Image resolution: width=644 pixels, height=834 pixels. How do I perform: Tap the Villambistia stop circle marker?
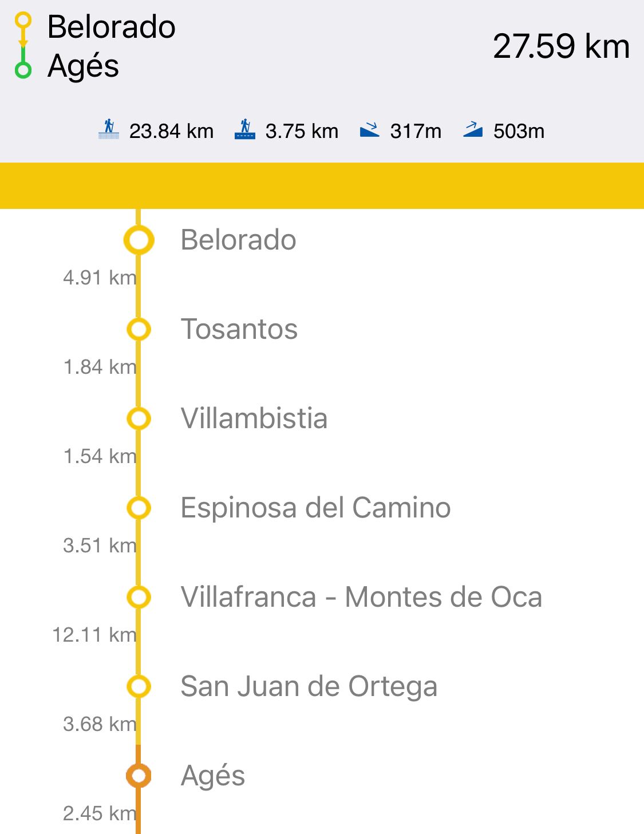coord(139,418)
